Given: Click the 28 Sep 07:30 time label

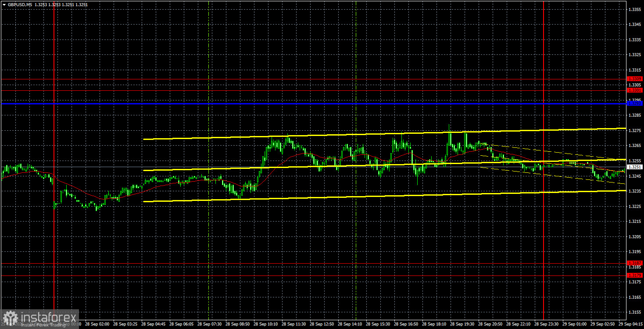Looking at the screenshot, I should (208, 324).
